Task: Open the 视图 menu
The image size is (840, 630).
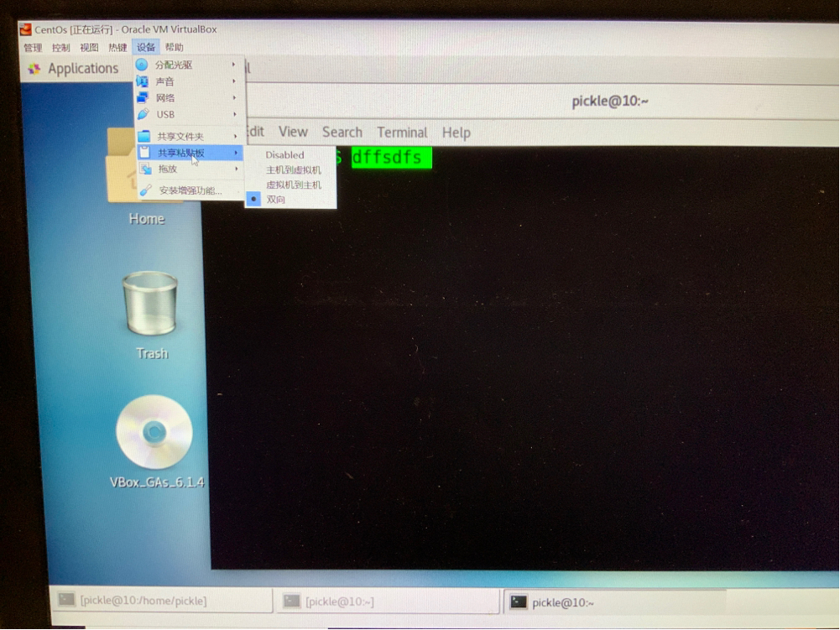Action: (89, 48)
